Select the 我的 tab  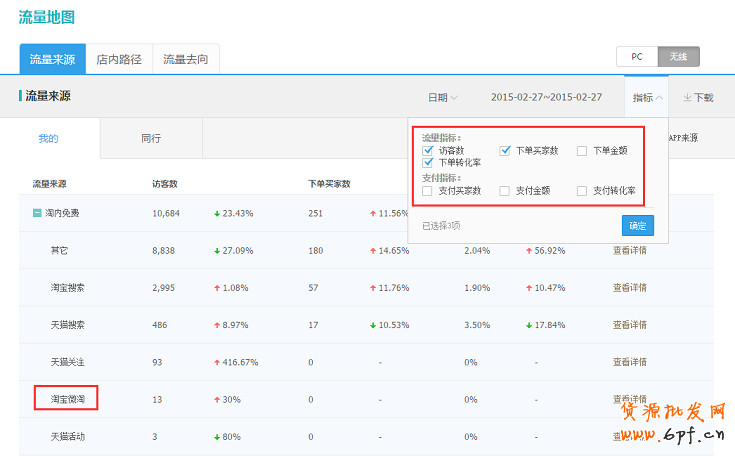point(49,138)
